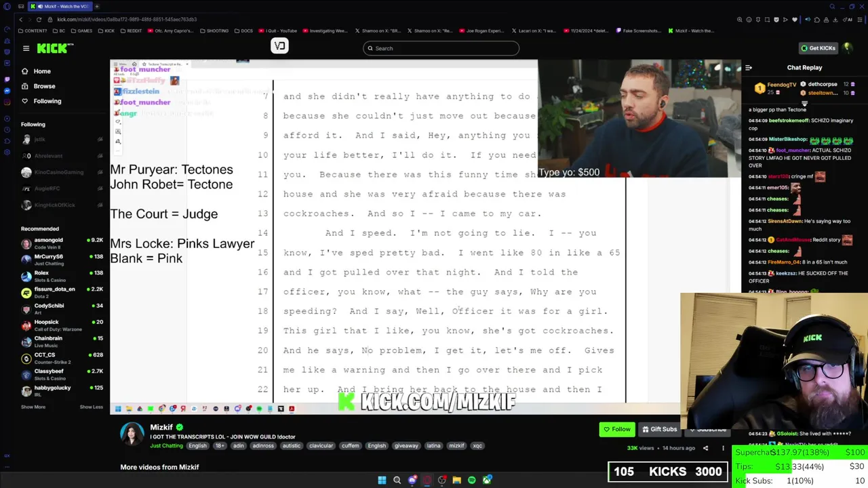
Task: Open File Explorer from the taskbar
Action: click(457, 480)
